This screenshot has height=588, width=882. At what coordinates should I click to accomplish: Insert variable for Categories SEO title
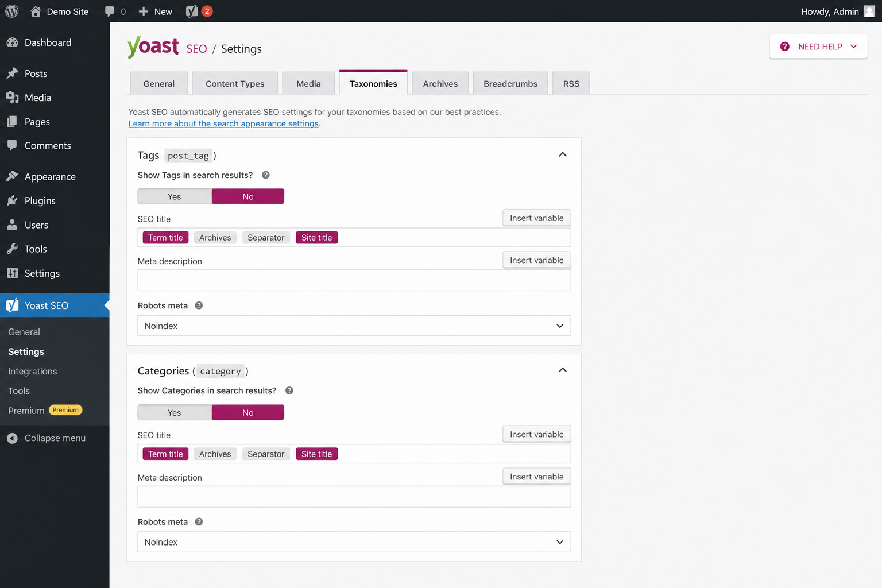click(537, 434)
